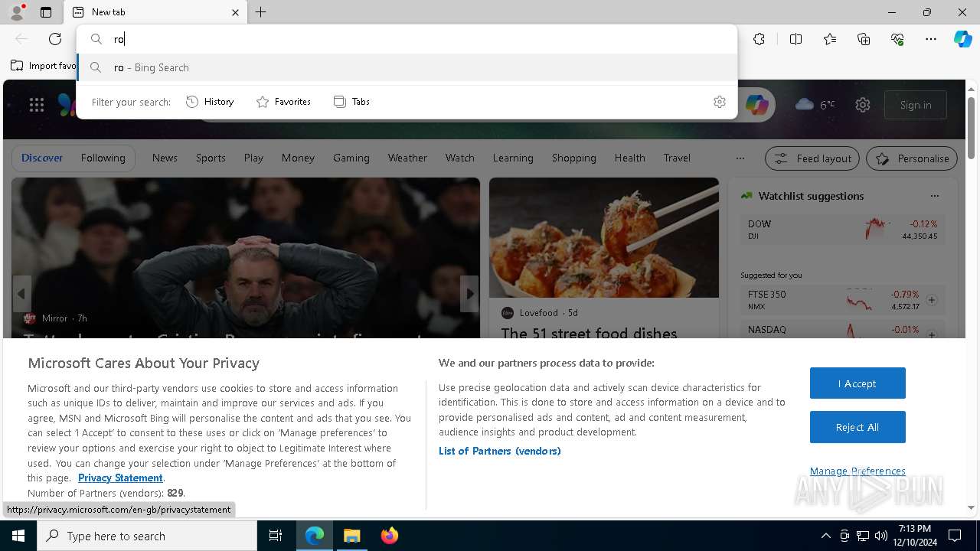Toggle split screen icon

(x=795, y=39)
